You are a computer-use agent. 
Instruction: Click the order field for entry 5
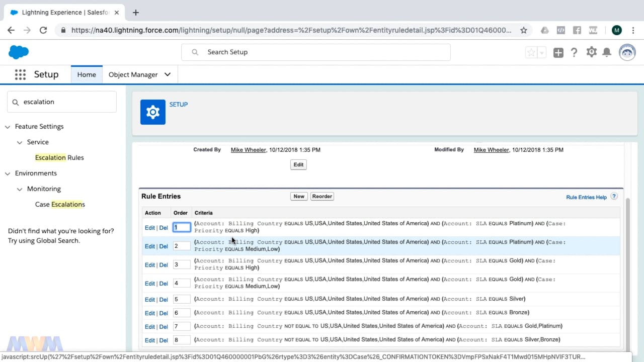[182, 299]
